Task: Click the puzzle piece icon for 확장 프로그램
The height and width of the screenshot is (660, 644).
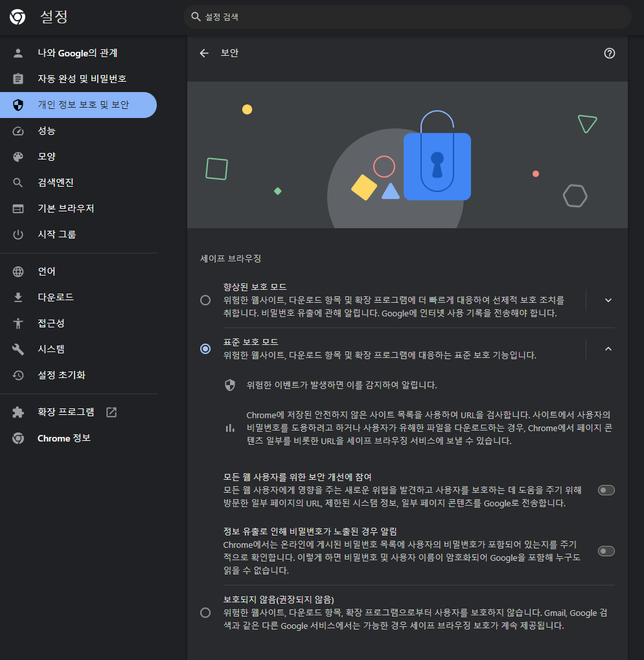Action: point(18,412)
